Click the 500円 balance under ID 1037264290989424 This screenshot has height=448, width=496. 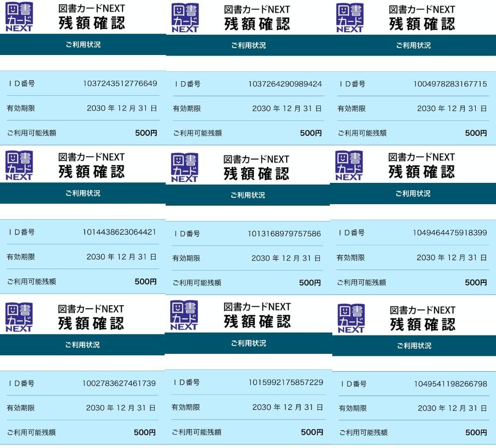[x=311, y=133]
